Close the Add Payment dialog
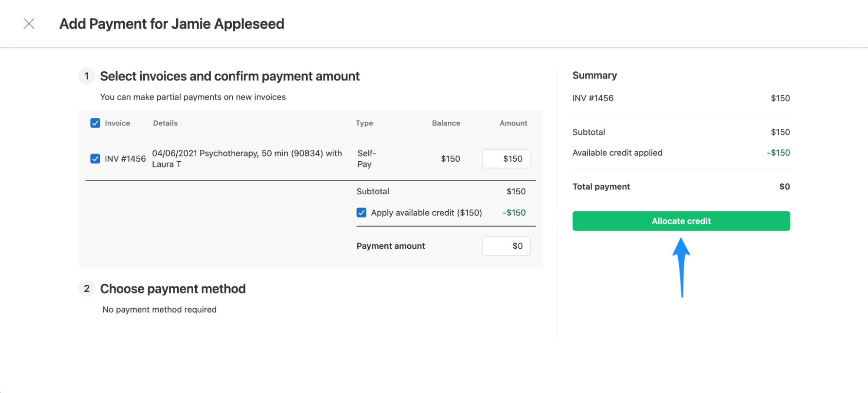 point(29,23)
